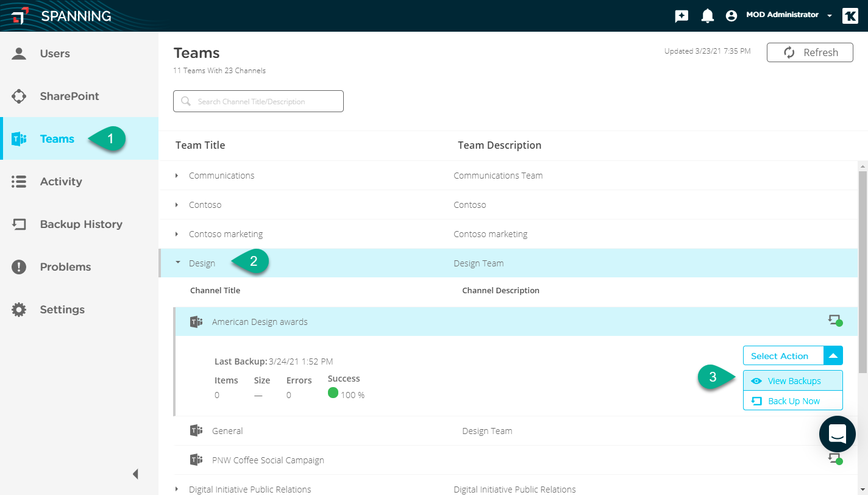
Task: Open Settings in the sidebar
Action: coord(79,309)
